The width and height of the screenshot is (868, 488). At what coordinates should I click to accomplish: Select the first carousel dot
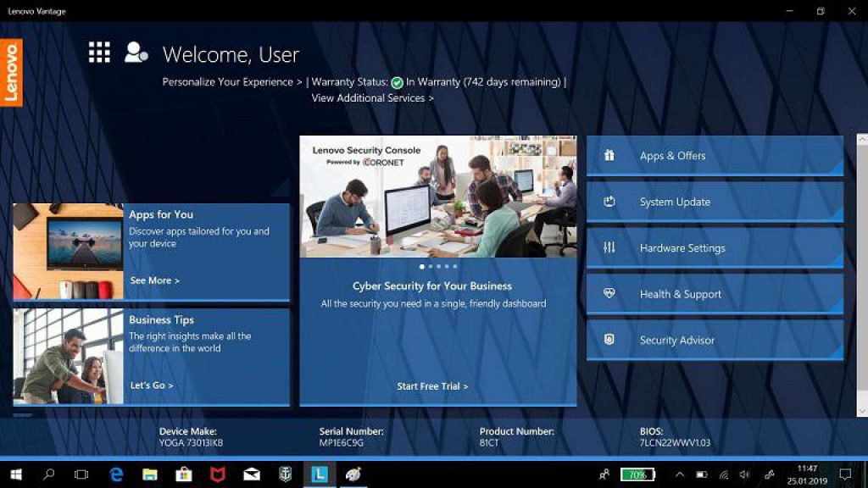click(x=422, y=267)
